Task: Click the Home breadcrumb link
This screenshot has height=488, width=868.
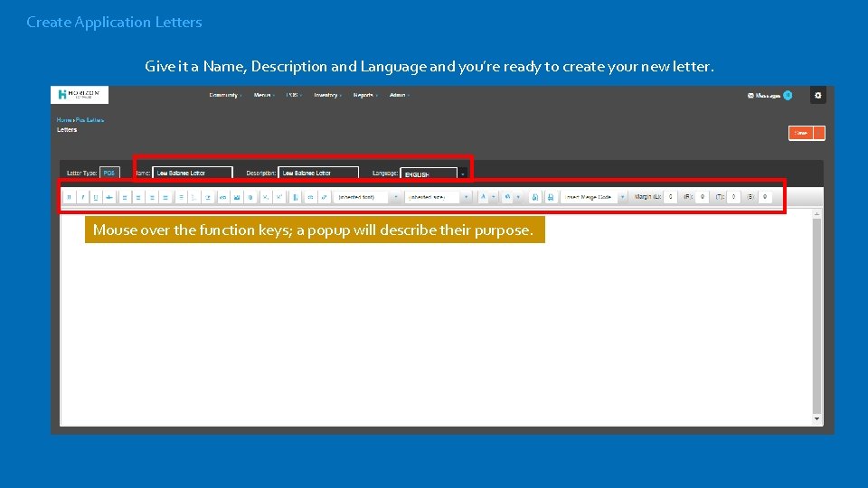Action: (x=63, y=119)
